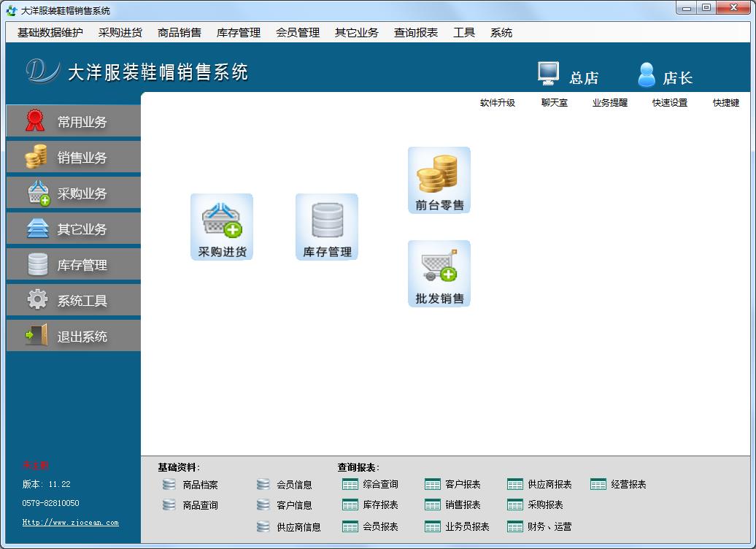The width and height of the screenshot is (756, 549).
Task: Select 销售业务 in the sidebar
Action: [x=73, y=157]
